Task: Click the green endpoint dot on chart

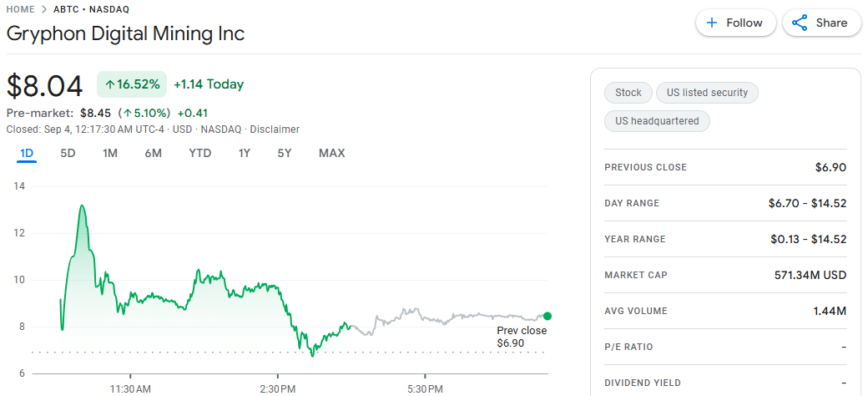Action: click(x=548, y=316)
